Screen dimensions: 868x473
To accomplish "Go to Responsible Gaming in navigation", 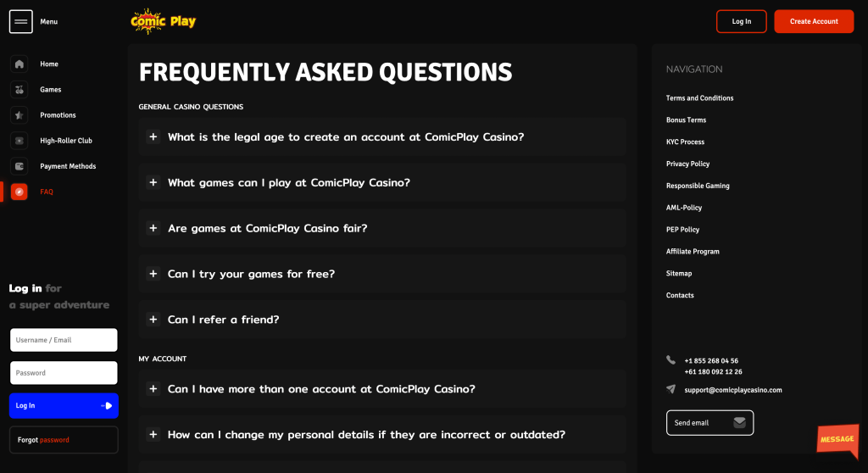I will (698, 186).
